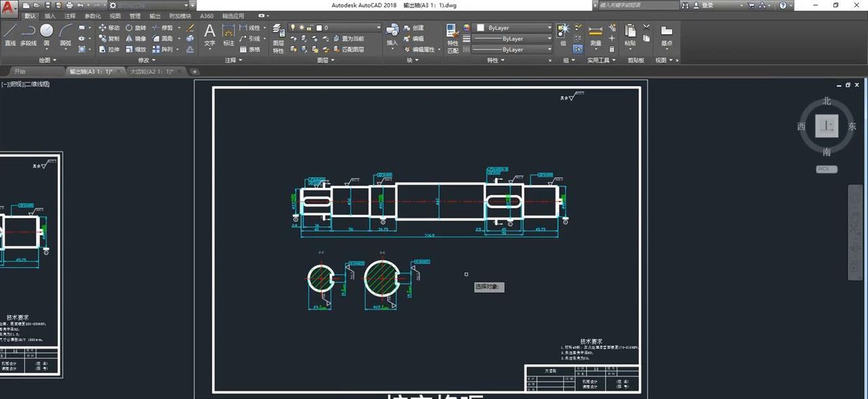Select the Measure (测量) tool
This screenshot has height=399, width=868.
(595, 35)
